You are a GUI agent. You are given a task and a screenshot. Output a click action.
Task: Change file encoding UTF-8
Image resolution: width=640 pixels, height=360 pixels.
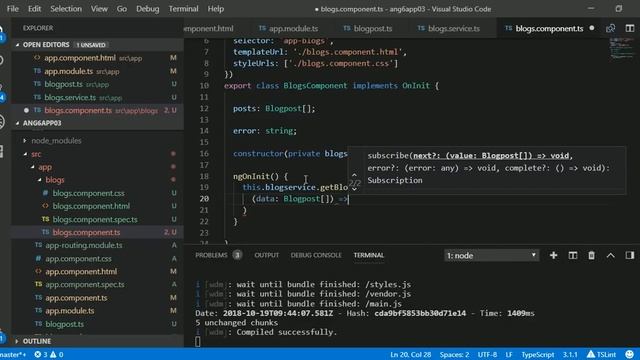click(x=487, y=354)
